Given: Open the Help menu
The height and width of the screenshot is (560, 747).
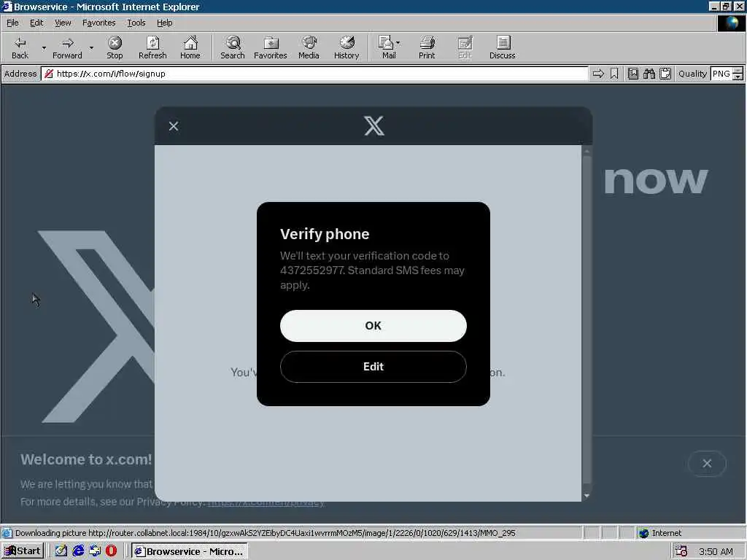Looking at the screenshot, I should pyautogui.click(x=164, y=23).
